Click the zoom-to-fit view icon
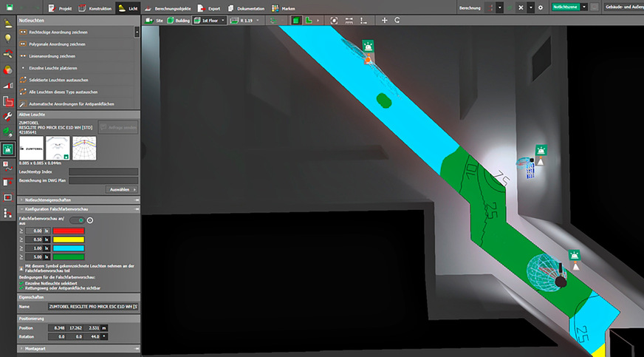The image size is (644, 357). 334,21
